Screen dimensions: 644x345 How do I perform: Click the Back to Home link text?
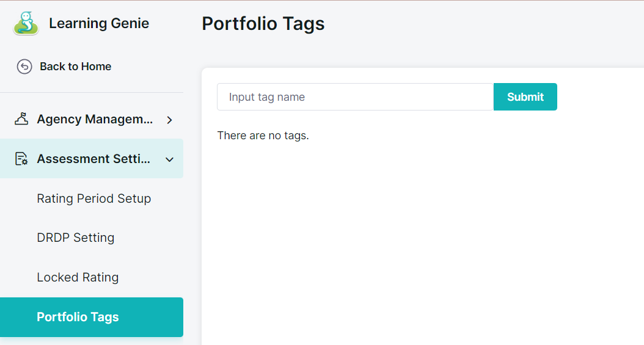(75, 67)
